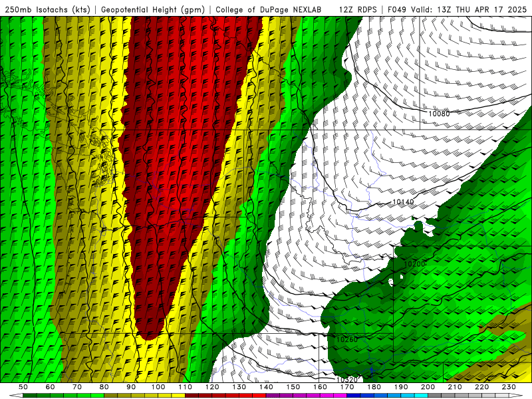Click the 60 value on the color scale
This screenshot has height=399, width=532.
pyautogui.click(x=51, y=387)
